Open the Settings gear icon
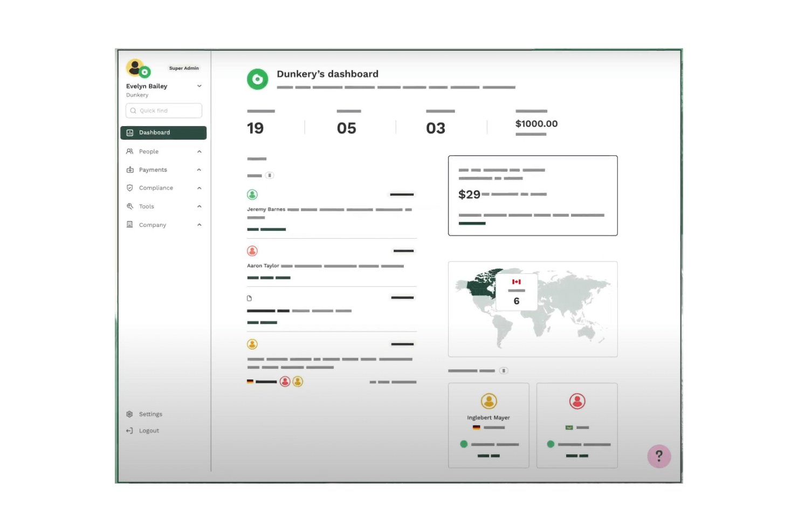 coord(129,414)
